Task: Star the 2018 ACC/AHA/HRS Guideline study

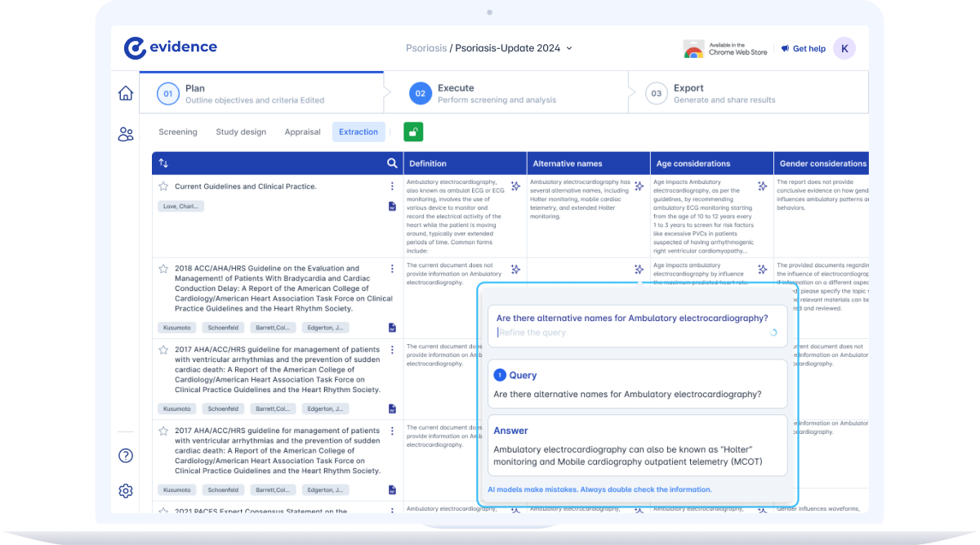Action: (163, 269)
